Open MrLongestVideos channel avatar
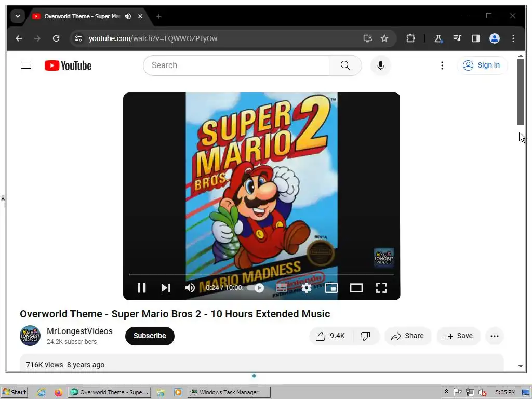 coord(30,336)
